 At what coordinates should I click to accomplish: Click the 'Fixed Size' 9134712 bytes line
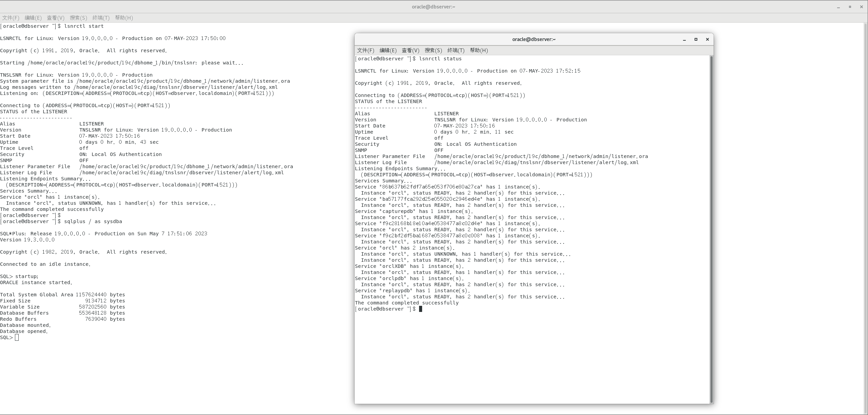[x=62, y=301]
